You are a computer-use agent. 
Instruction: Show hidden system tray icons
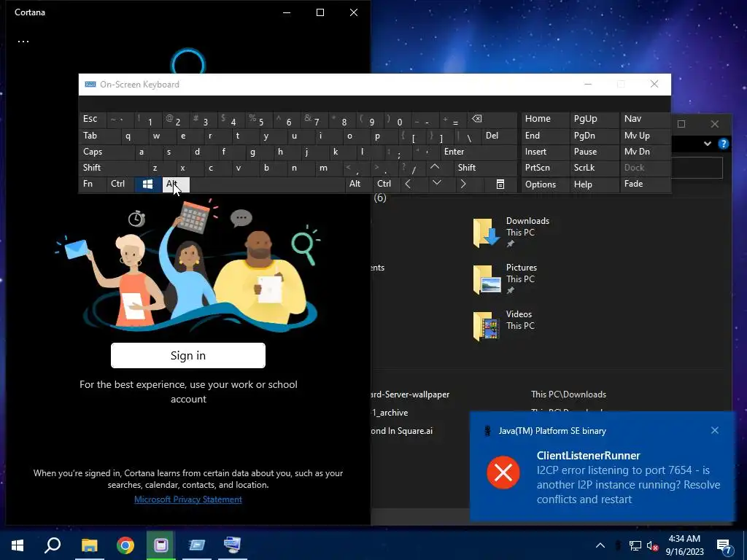coord(600,545)
